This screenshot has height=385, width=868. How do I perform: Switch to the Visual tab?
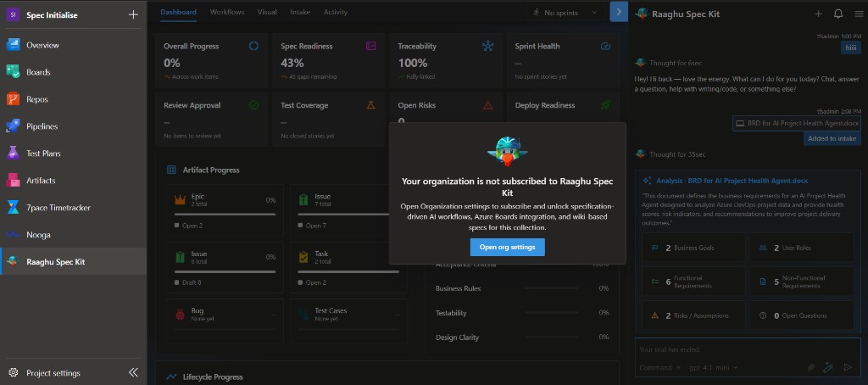tap(267, 12)
